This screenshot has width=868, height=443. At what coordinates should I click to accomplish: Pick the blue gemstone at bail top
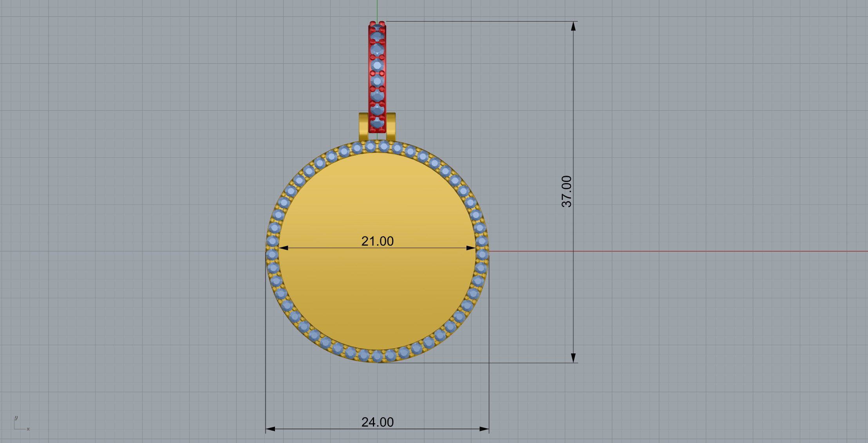tap(377, 28)
